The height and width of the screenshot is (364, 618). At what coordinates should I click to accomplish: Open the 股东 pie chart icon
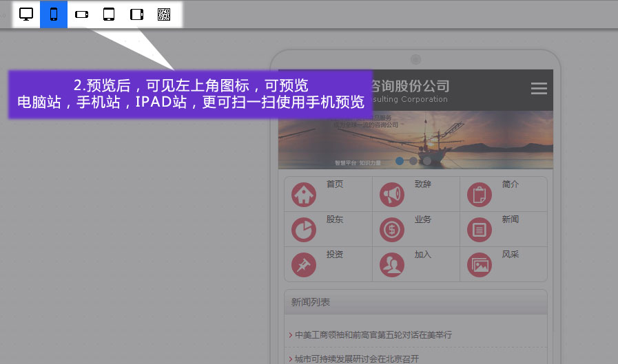[x=304, y=230]
